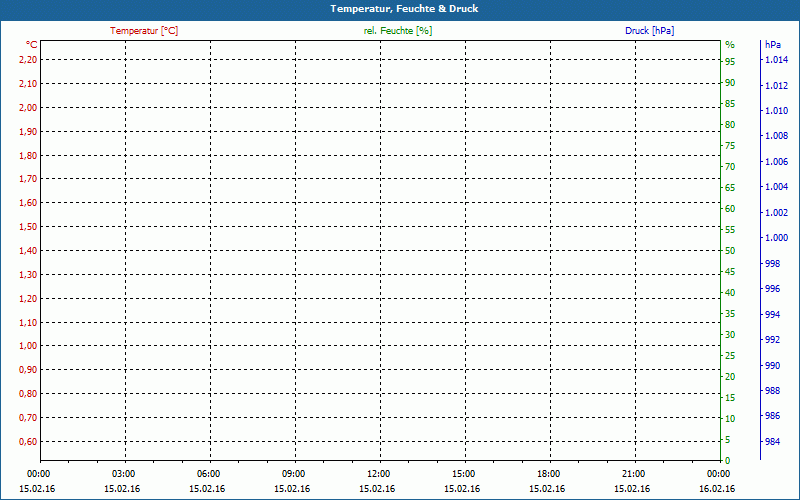Click the "1,40" value on the temperature axis
This screenshot has height=500, width=800.
pyautogui.click(x=28, y=251)
